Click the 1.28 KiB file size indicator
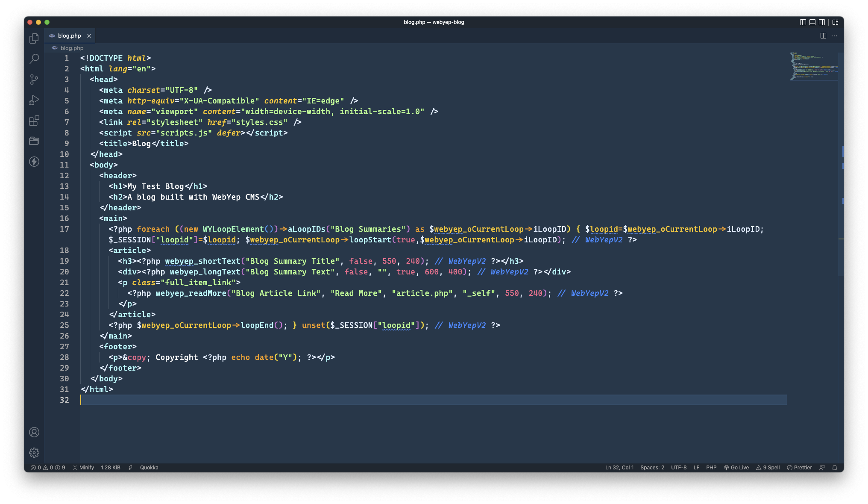 tap(111, 468)
